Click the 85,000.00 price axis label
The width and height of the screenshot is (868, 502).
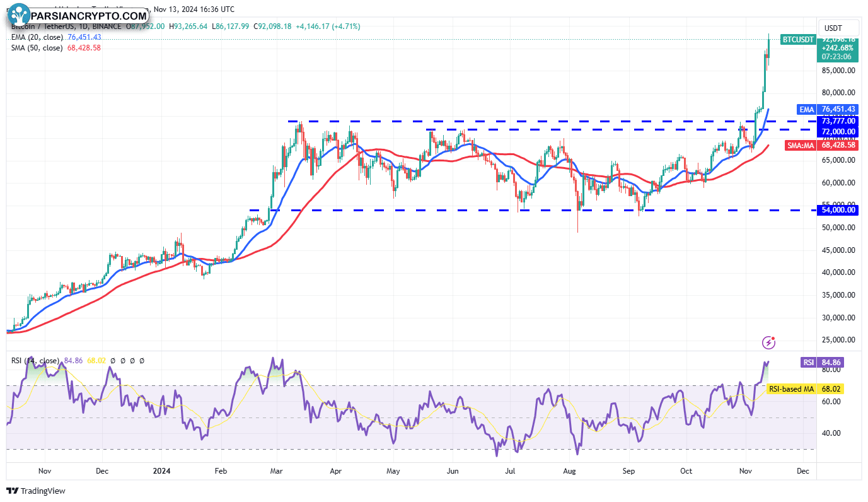837,71
